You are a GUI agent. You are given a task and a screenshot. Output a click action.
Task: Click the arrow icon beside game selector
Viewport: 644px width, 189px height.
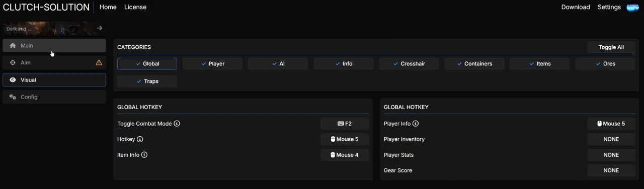pos(100,28)
